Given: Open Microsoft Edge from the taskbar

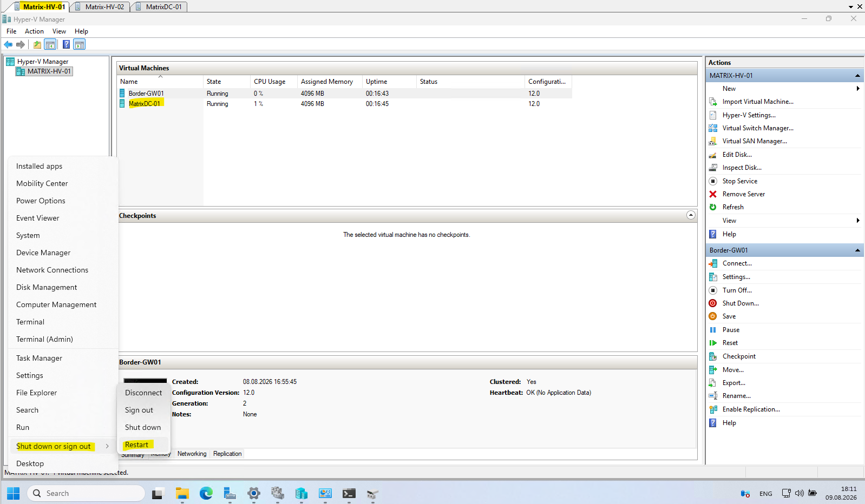Looking at the screenshot, I should 206,493.
